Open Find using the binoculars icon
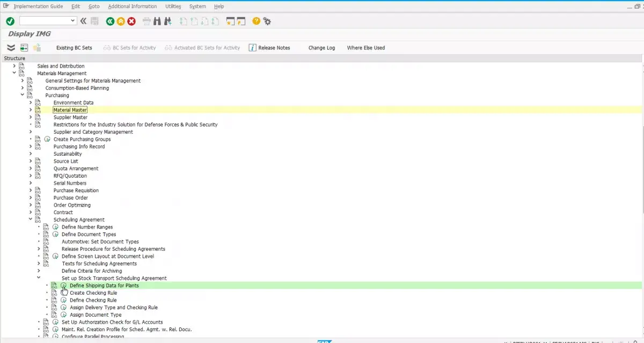This screenshot has width=644, height=343. tap(157, 21)
